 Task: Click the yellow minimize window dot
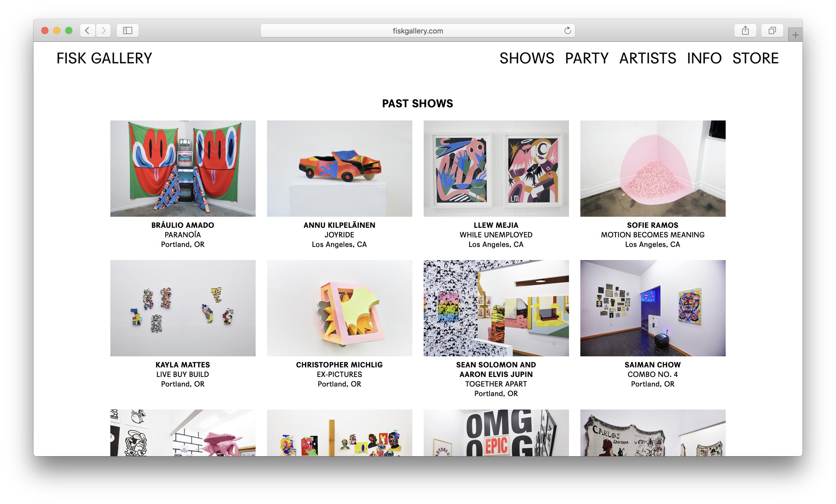(x=57, y=30)
